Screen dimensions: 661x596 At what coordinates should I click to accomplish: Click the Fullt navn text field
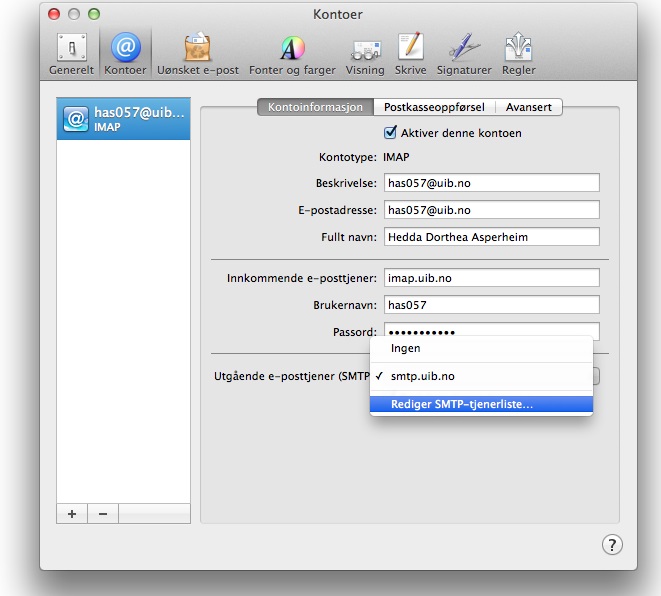(491, 237)
